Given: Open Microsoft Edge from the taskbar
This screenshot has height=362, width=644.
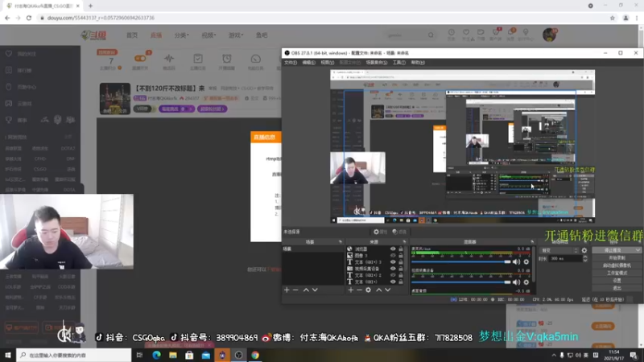Looking at the screenshot, I should tap(156, 355).
